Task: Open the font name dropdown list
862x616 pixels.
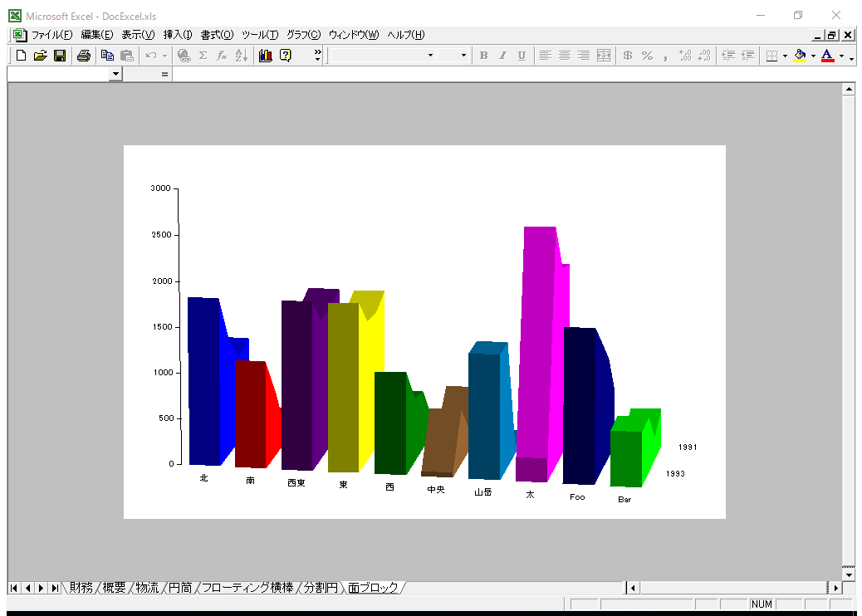Action: [430, 56]
